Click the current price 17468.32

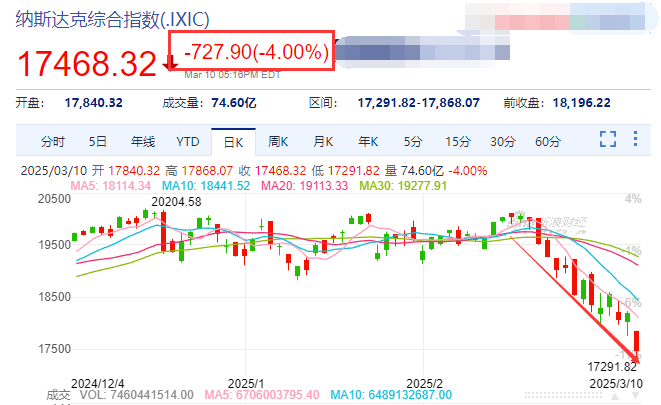pos(87,64)
